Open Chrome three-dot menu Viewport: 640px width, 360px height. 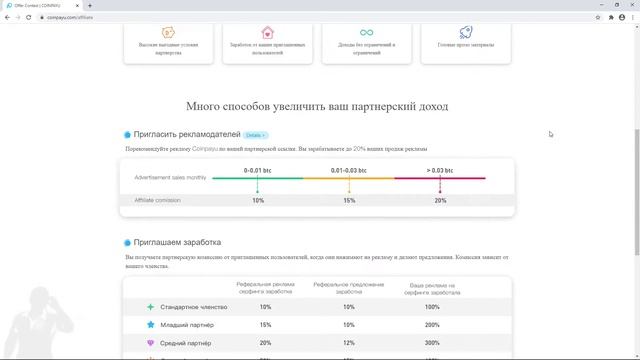coord(633,18)
